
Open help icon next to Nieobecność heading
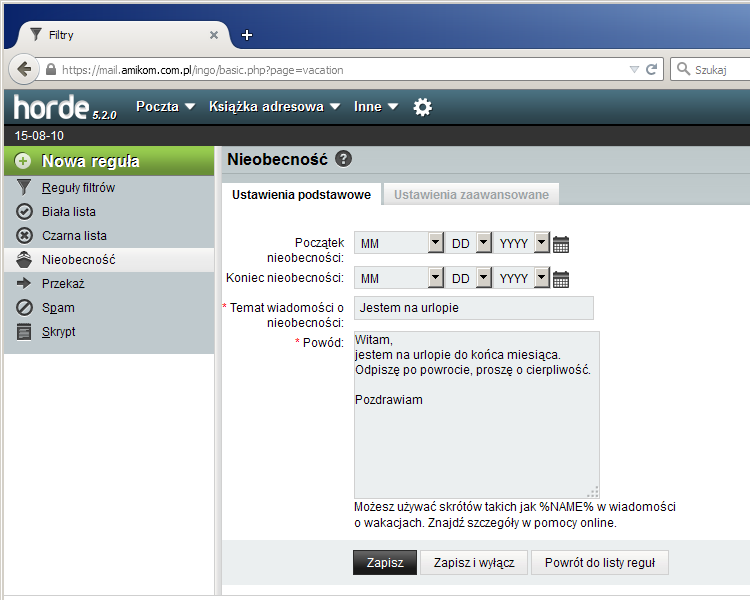(344, 159)
